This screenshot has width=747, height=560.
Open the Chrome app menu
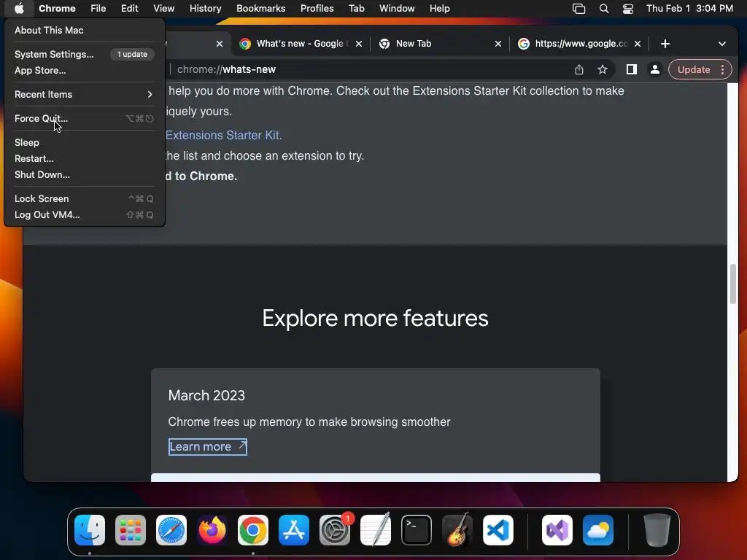[57, 9]
